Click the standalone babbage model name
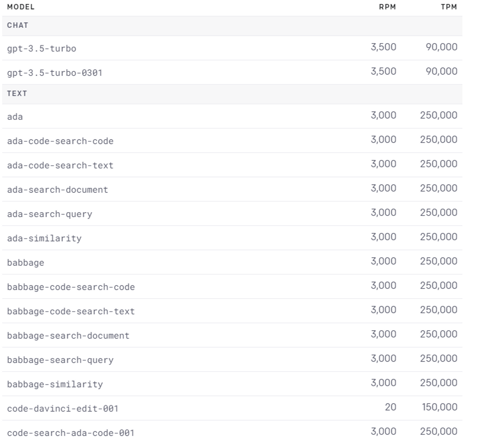 point(26,263)
